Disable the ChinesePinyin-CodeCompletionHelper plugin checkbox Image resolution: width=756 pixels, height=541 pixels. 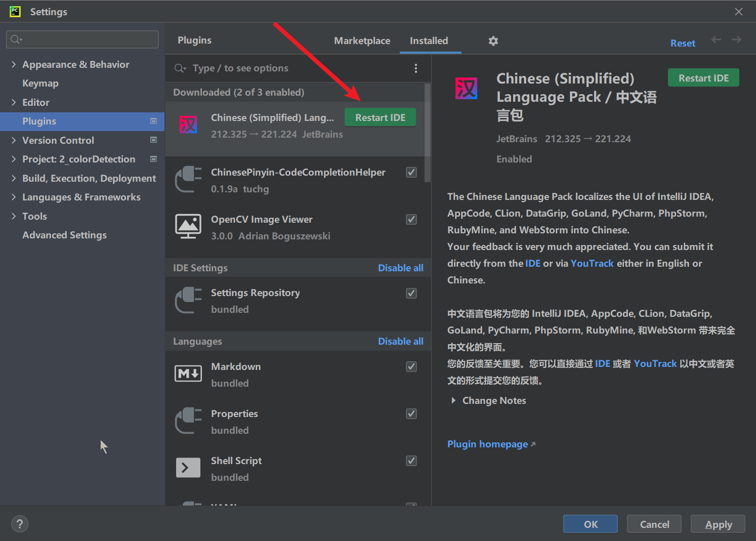411,172
